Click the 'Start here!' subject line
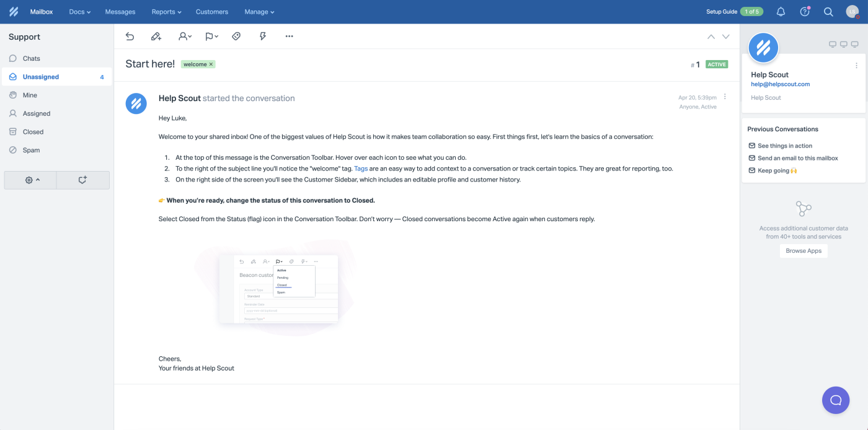This screenshot has width=868, height=430. point(150,64)
